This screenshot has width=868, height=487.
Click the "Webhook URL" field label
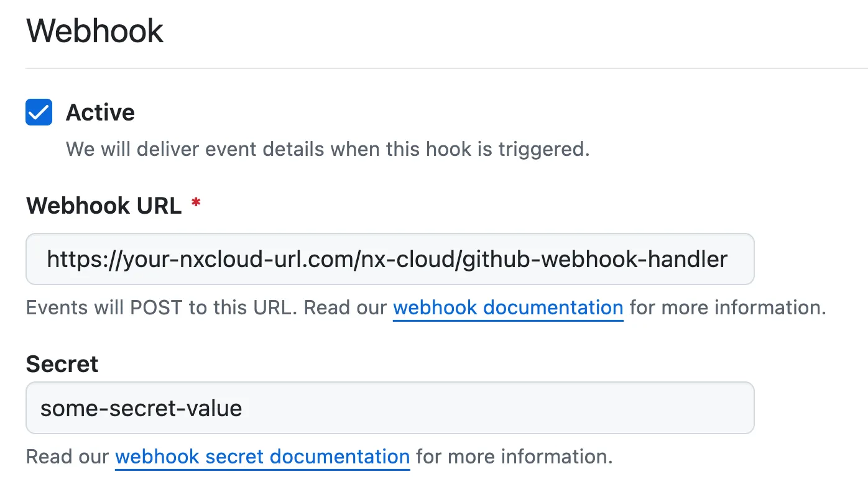(104, 206)
